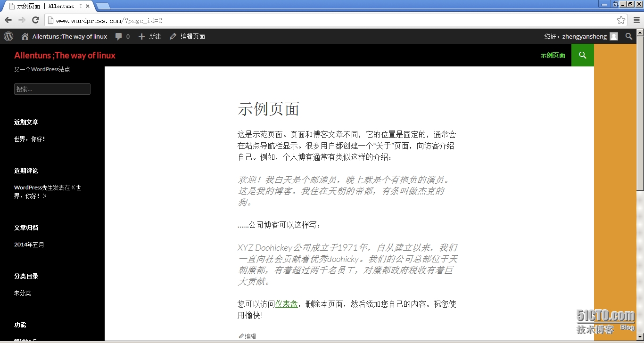Click the pencil icon next to 编辑页面

click(173, 36)
